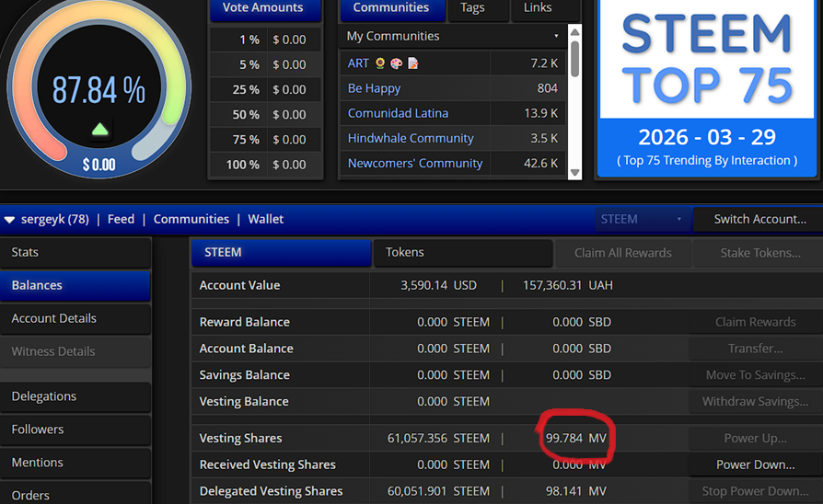Switch to the Communities tab at top
The image size is (823, 504).
(392, 8)
